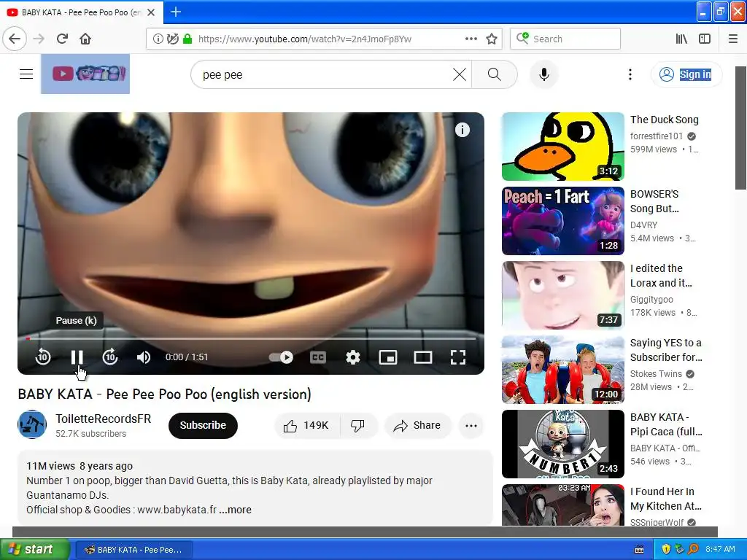Subscribe to ToiletteRecordsFR channel

(203, 425)
